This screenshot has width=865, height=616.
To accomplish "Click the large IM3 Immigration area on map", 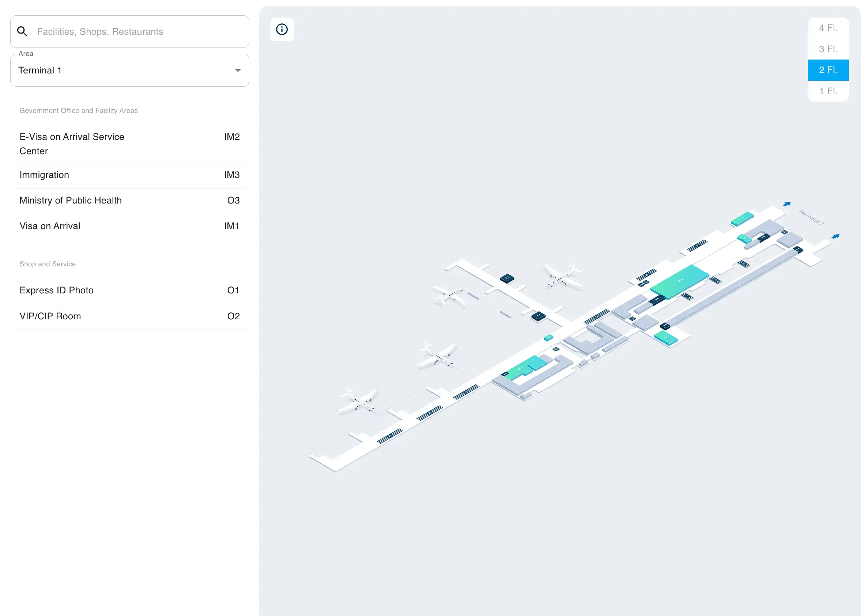I will click(679, 281).
